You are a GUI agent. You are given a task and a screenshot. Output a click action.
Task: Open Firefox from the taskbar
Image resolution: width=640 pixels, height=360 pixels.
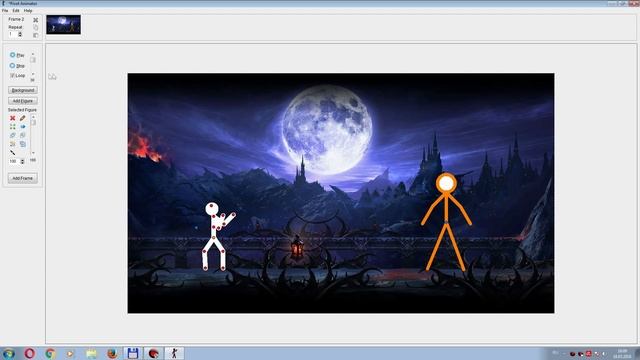[x=112, y=353]
